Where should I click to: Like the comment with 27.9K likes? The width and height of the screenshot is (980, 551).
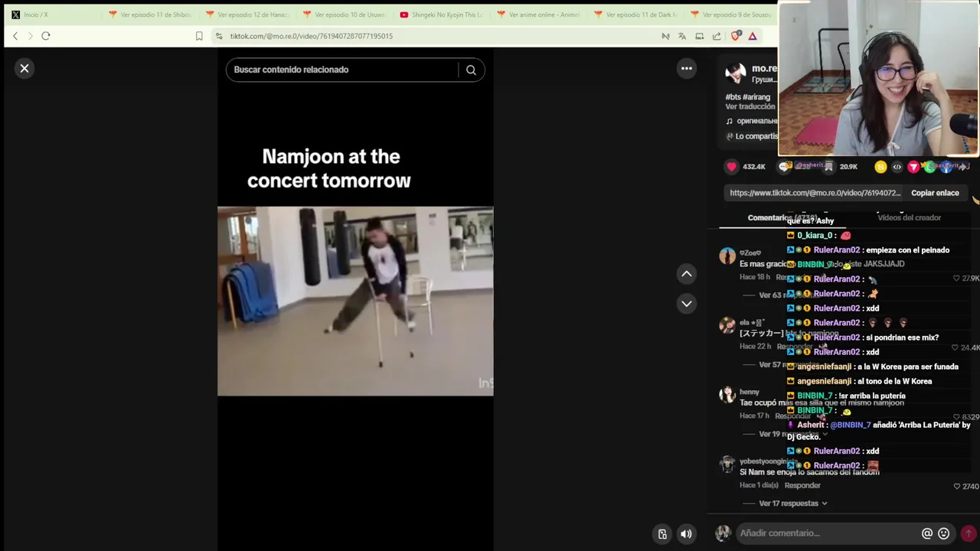coord(956,279)
